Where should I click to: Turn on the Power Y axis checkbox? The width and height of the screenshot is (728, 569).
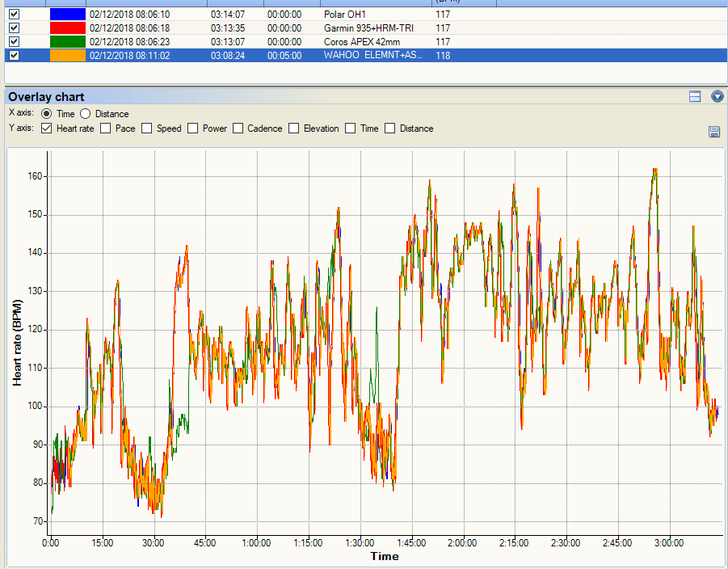193,129
